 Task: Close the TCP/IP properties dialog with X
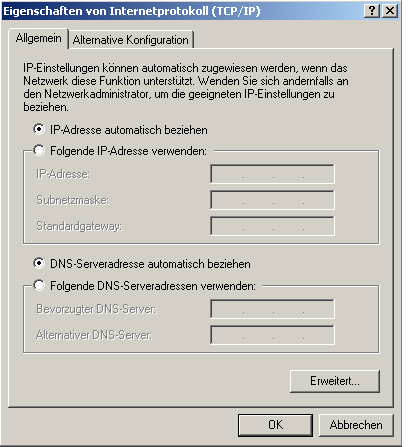[x=390, y=11]
